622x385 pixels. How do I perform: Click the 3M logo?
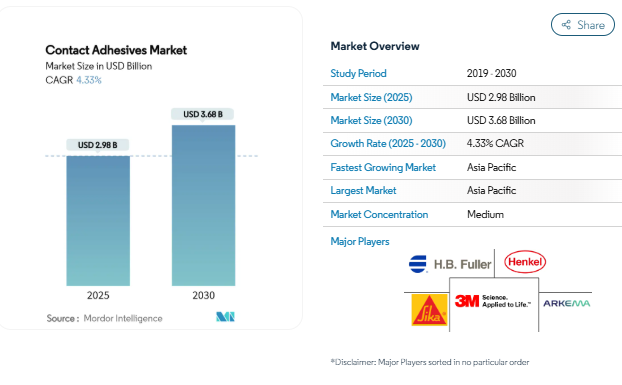[492, 301]
